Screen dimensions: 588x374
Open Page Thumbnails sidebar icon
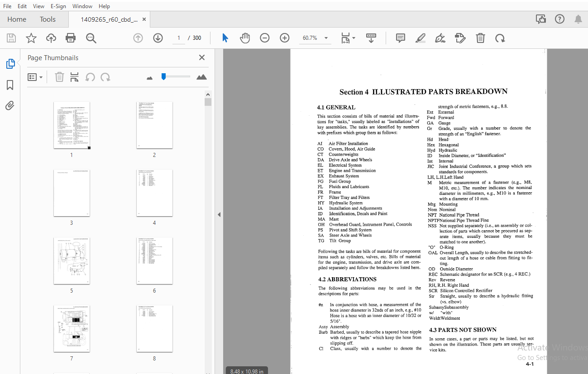[10, 64]
